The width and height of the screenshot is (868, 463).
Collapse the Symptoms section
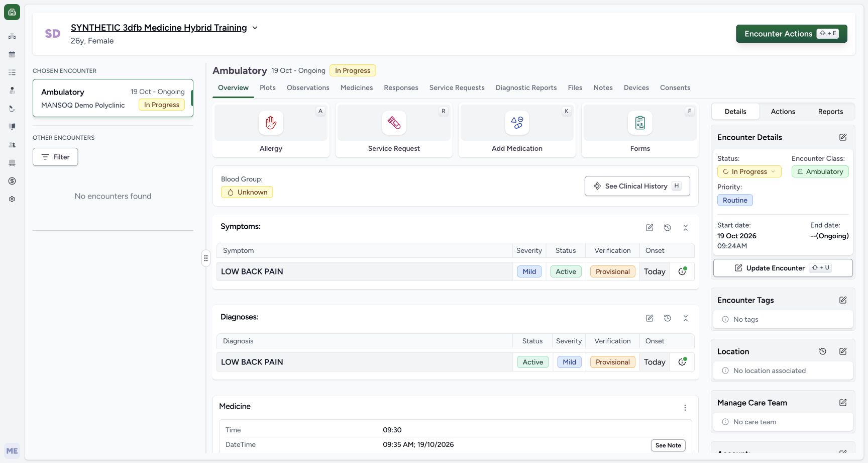point(686,228)
